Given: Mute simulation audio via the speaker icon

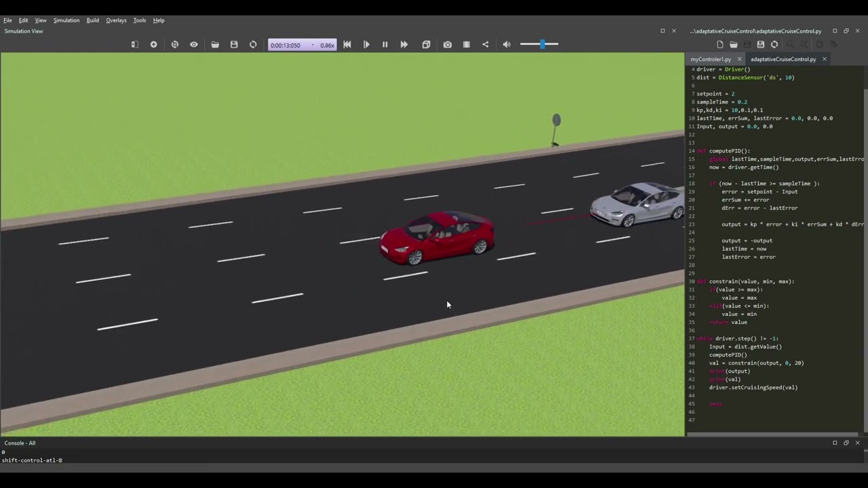Looking at the screenshot, I should tap(507, 44).
